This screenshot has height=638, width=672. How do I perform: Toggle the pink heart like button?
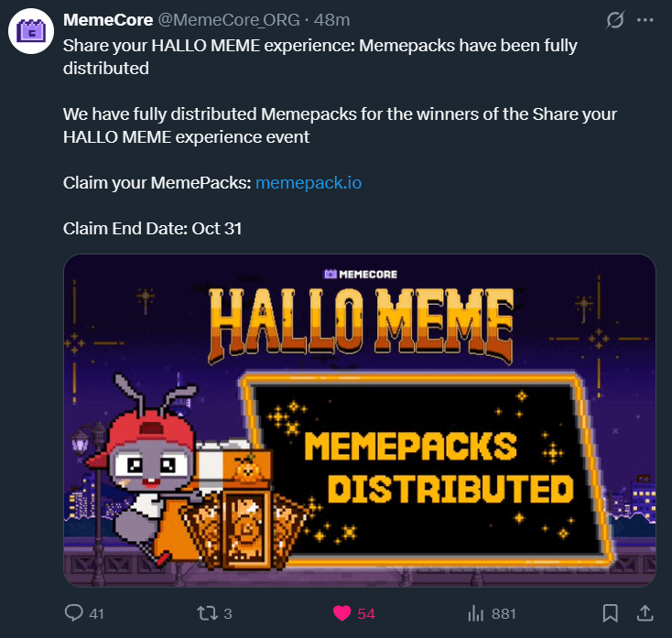tap(342, 613)
